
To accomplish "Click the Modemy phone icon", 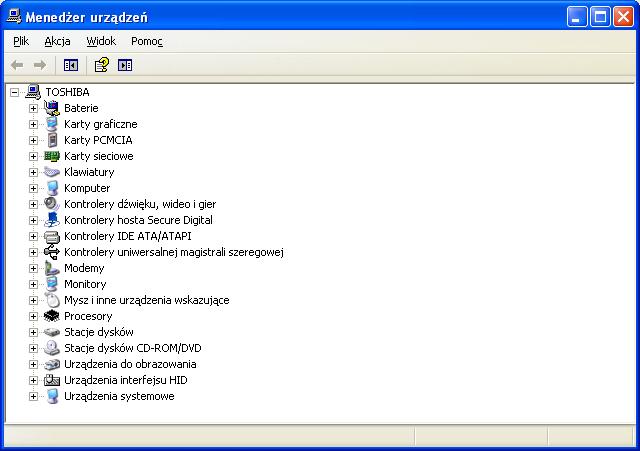I will (52, 268).
